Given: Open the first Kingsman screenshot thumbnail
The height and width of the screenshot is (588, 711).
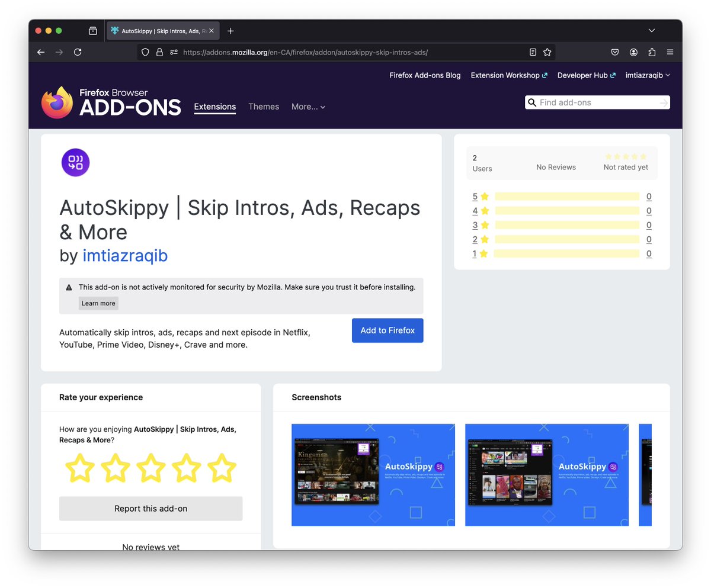Looking at the screenshot, I should tap(373, 475).
